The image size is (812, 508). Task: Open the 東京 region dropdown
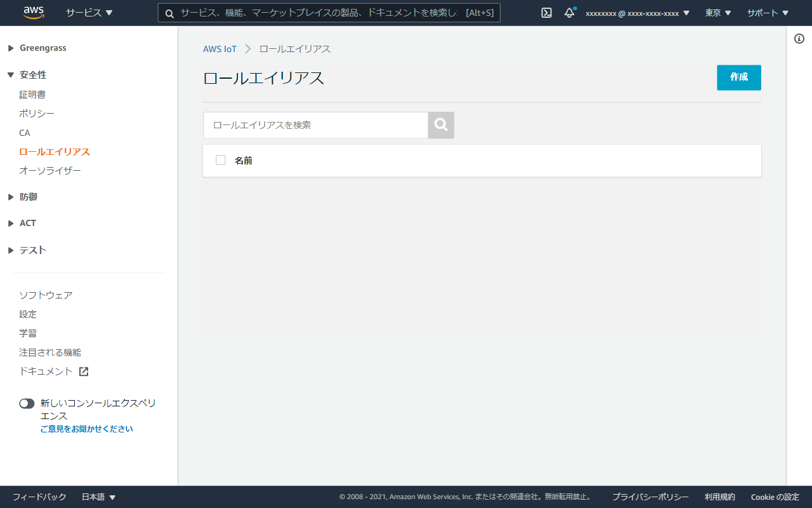pyautogui.click(x=717, y=12)
